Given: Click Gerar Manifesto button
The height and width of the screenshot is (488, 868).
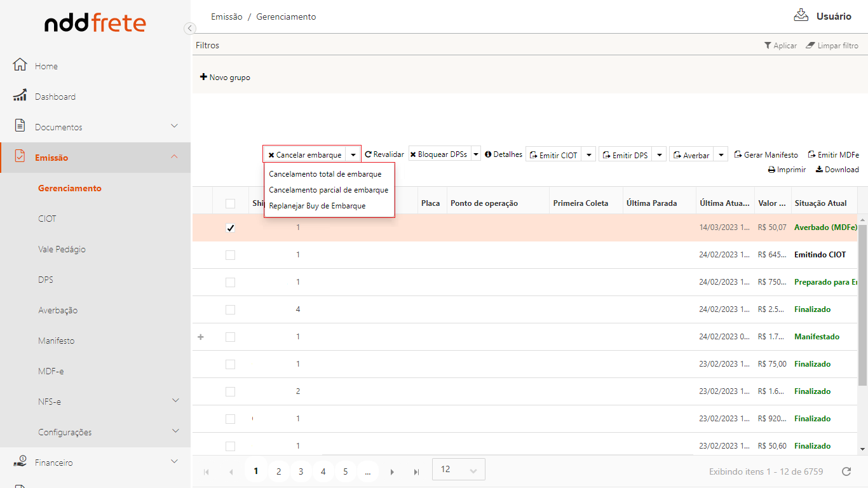Looking at the screenshot, I should coord(766,154).
